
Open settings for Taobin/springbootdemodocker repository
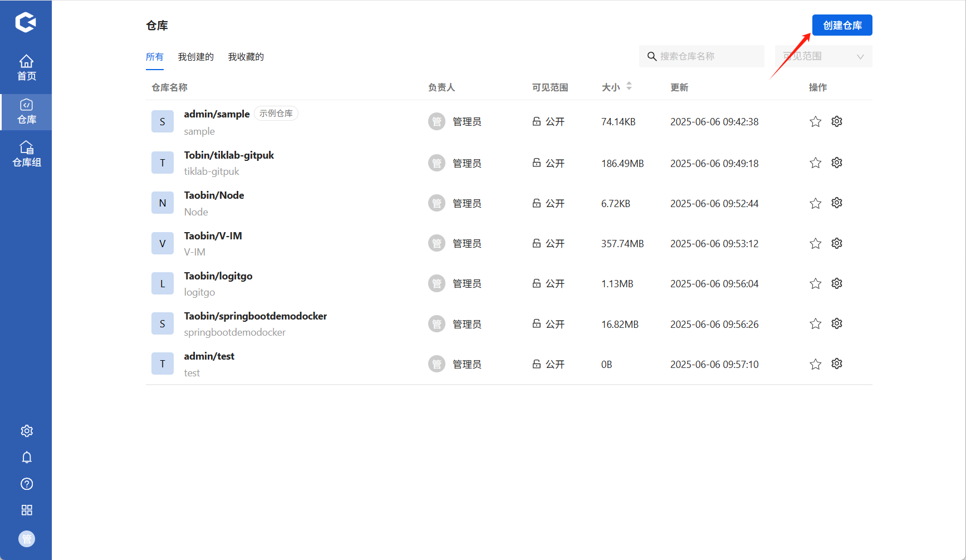click(x=837, y=323)
